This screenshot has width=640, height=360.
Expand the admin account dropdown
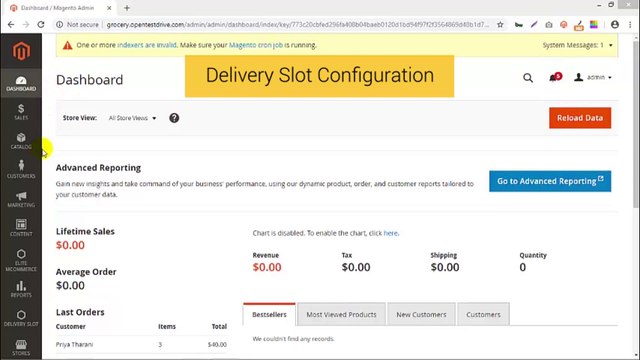[x=593, y=77]
